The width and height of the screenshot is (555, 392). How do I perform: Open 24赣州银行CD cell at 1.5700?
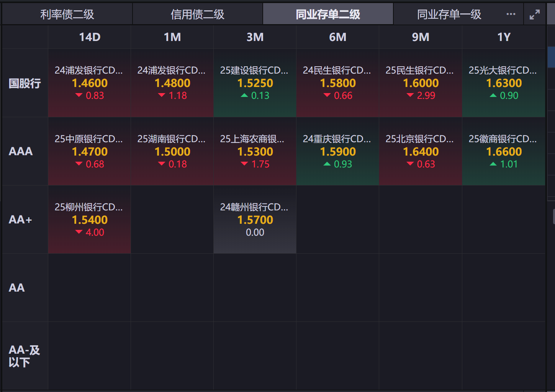coord(255,220)
